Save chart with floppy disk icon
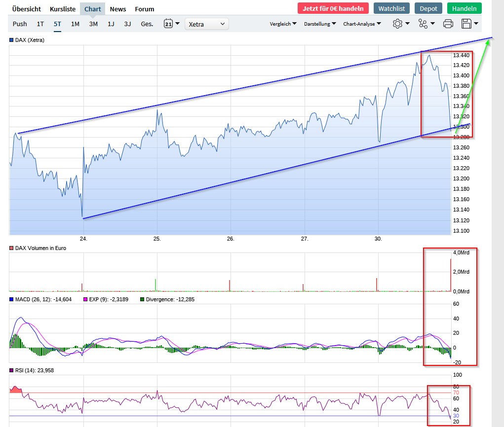Viewport: 504px width, 427px height. (466, 24)
